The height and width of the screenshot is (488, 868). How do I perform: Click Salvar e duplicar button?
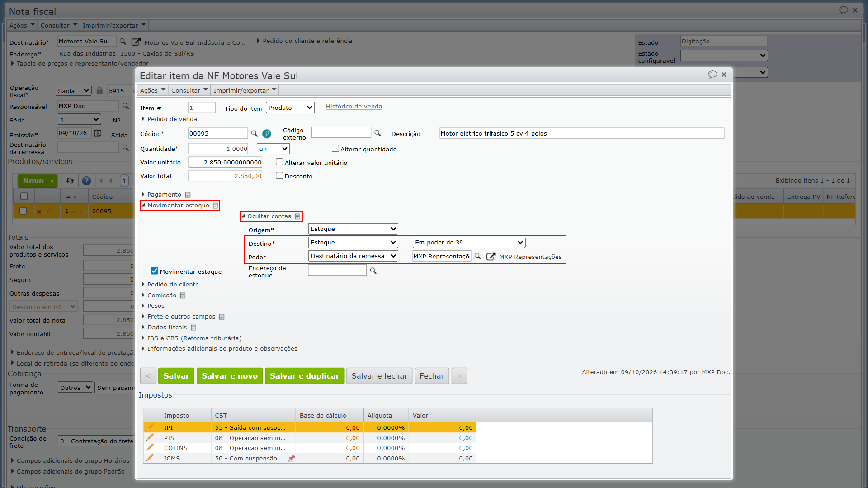coord(304,376)
